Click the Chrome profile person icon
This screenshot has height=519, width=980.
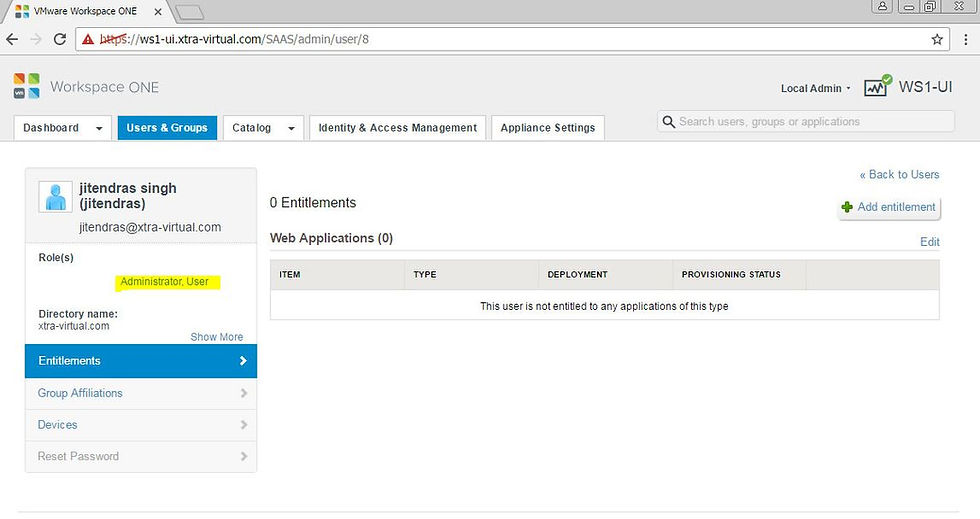(x=882, y=6)
